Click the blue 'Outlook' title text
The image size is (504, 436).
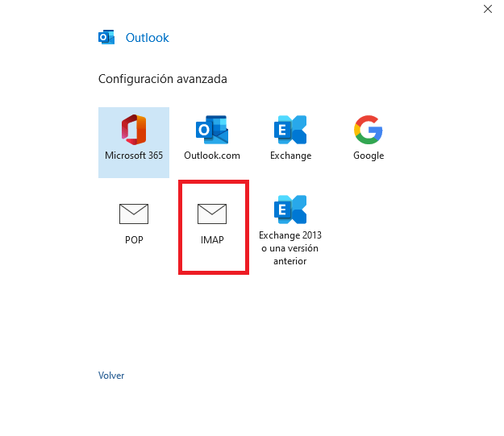tap(148, 38)
